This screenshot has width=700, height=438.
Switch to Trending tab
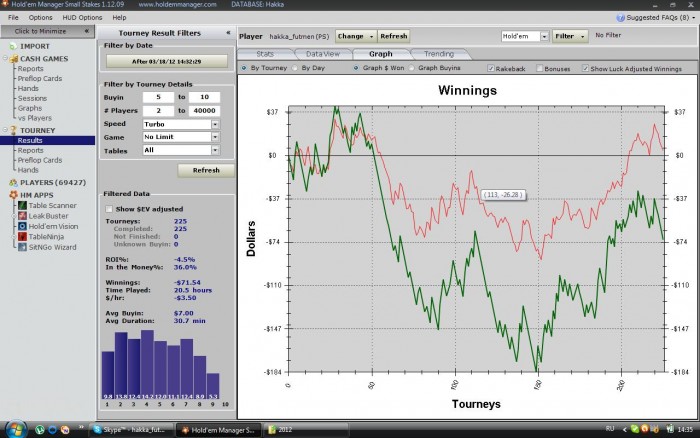tap(439, 54)
